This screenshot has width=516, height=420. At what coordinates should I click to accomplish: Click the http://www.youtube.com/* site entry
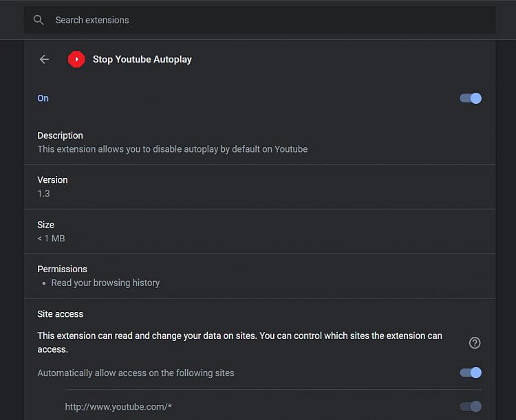click(x=118, y=407)
